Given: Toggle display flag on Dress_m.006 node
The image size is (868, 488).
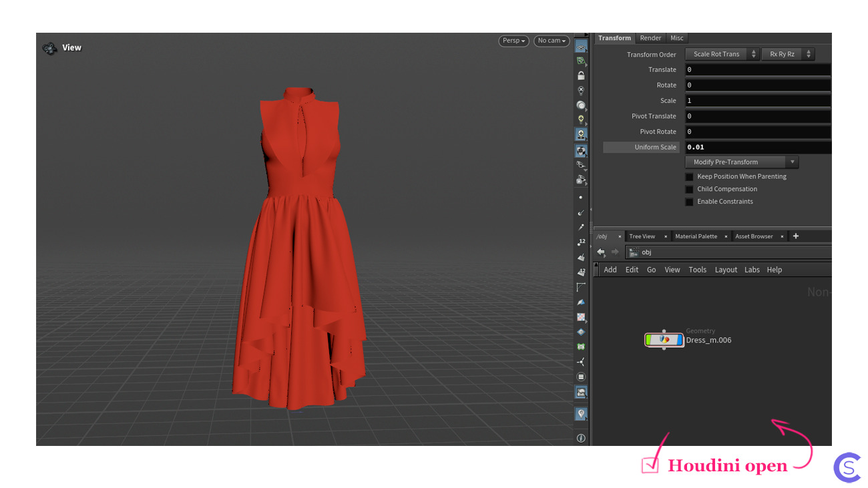Looking at the screenshot, I should tap(680, 340).
